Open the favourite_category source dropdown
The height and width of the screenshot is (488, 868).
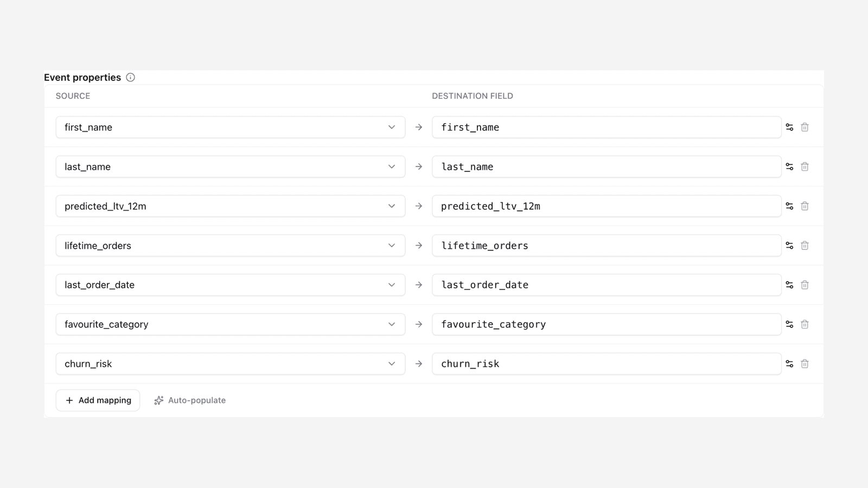click(231, 324)
